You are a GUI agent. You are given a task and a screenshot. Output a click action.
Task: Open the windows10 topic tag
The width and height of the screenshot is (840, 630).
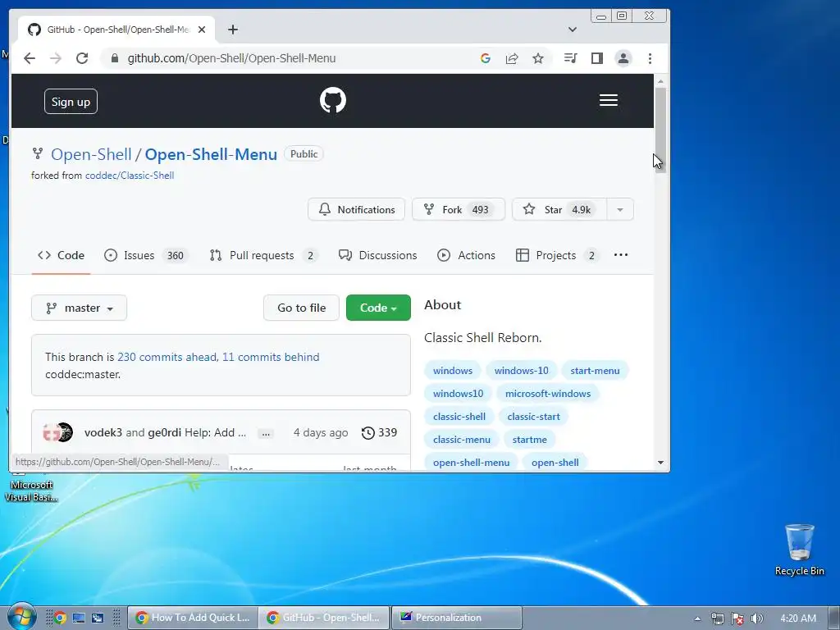(458, 394)
